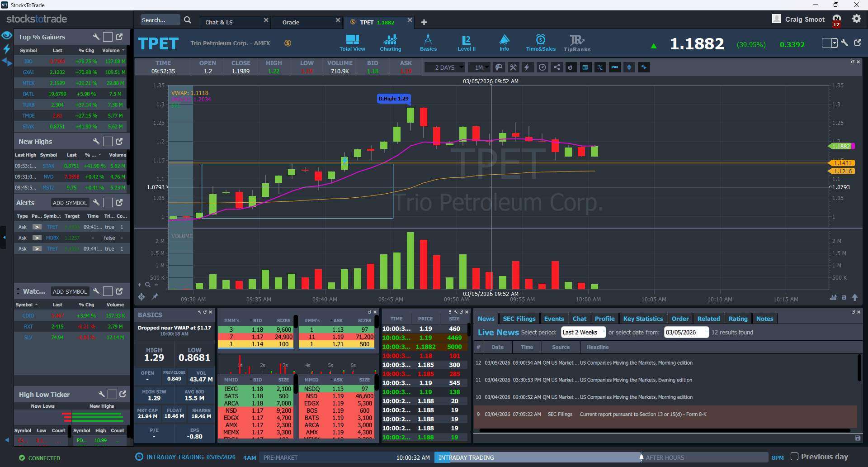Check the Previous day checkbox
Viewport: 868px width, 467px height.
tap(794, 457)
